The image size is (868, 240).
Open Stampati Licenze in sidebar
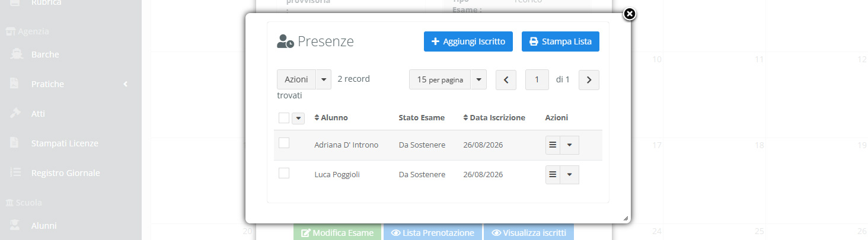[65, 143]
